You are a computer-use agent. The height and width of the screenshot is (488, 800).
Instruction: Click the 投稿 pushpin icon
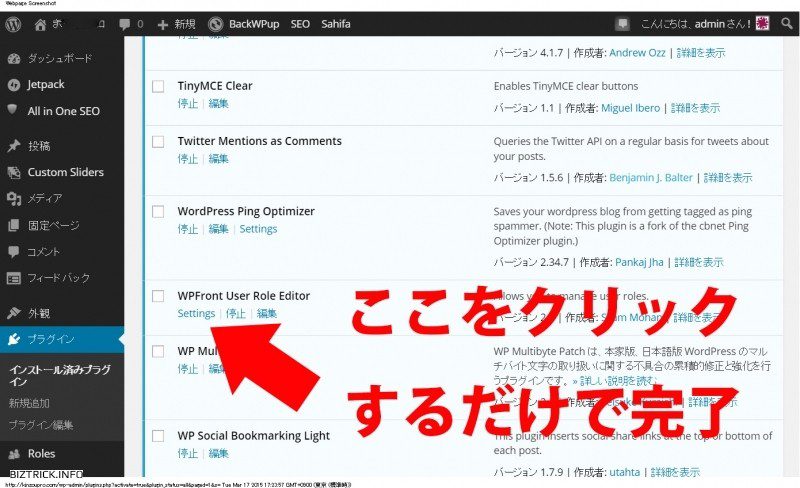[x=14, y=146]
